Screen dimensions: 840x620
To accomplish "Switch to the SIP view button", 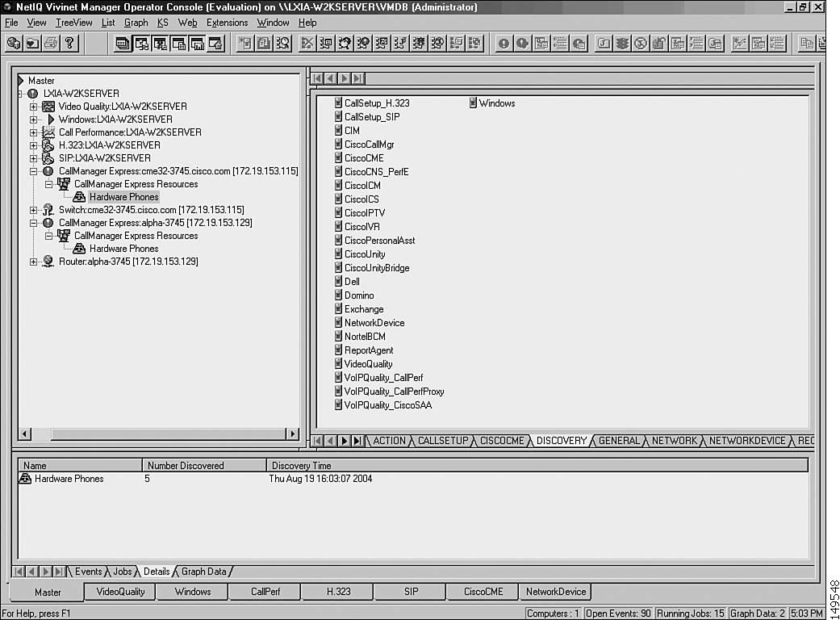I will 411,592.
